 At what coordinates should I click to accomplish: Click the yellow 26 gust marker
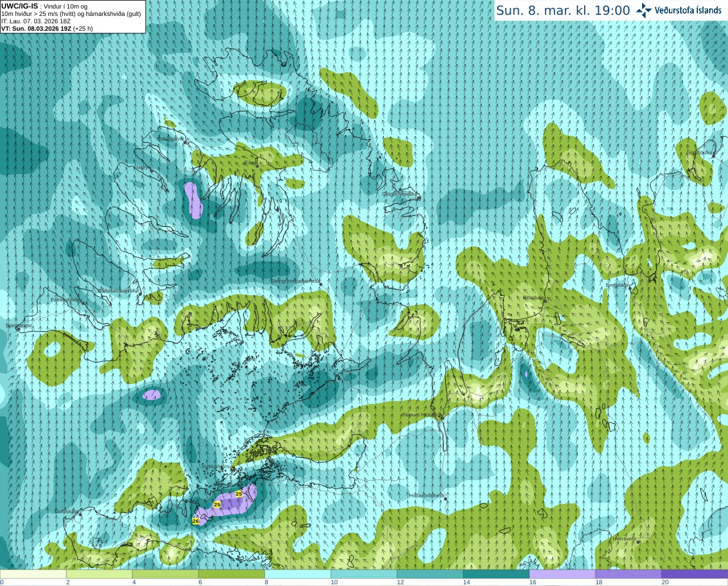pyautogui.click(x=196, y=521)
